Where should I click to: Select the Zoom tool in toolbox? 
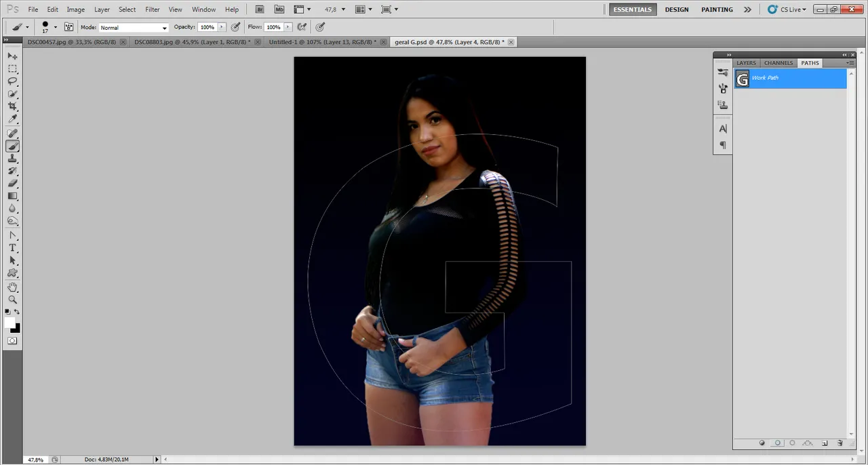[x=12, y=300]
